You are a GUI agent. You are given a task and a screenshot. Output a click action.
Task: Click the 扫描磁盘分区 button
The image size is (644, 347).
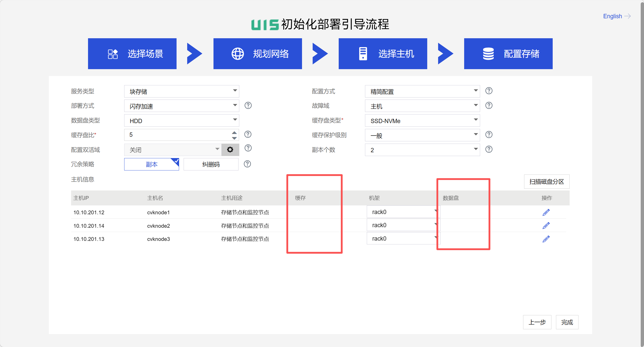[x=546, y=182]
